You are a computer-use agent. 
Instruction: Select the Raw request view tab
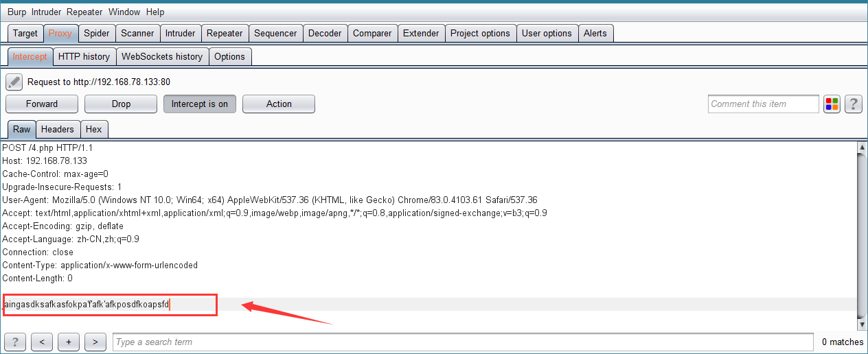coord(22,129)
